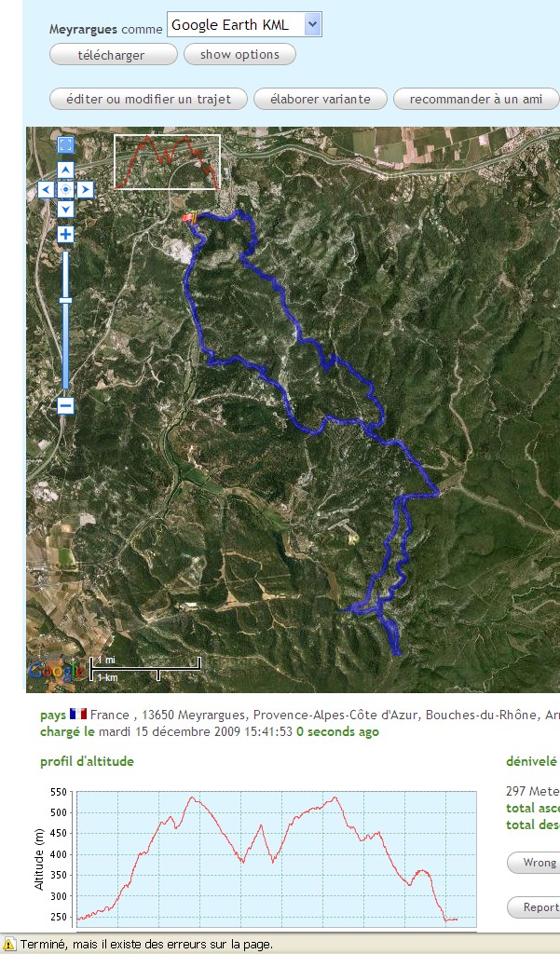Click the Google logo on map
This screenshot has width=560, height=954.
tap(56, 671)
